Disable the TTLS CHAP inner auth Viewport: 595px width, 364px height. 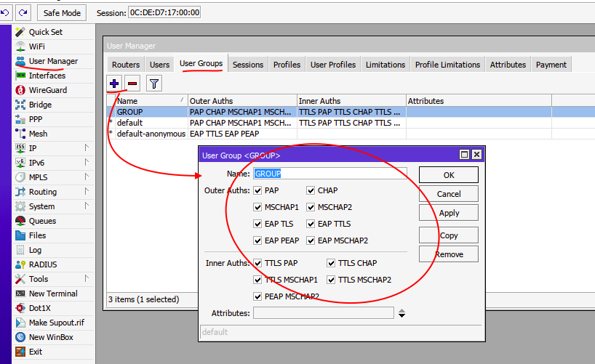coord(331,263)
